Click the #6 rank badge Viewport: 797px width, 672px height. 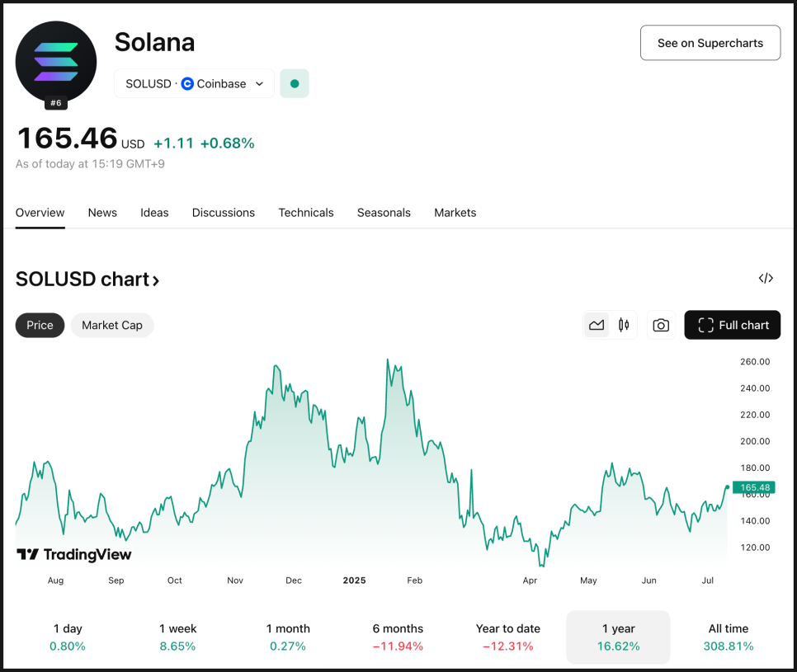[x=56, y=103]
